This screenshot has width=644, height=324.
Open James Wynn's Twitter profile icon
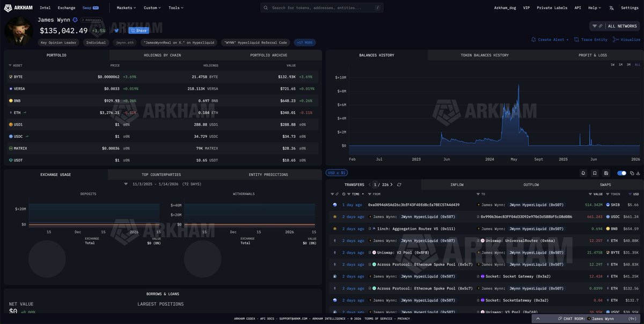[116, 31]
